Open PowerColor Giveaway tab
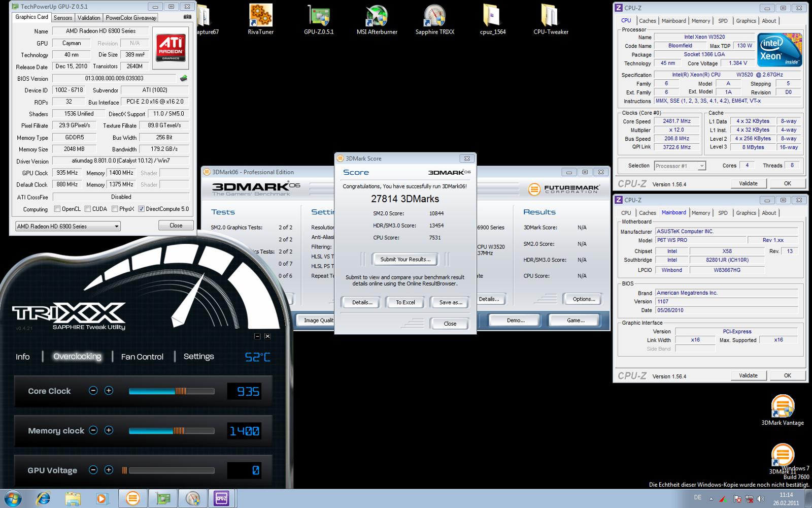Screen dimensions: 812x508 pyautogui.click(x=131, y=17)
